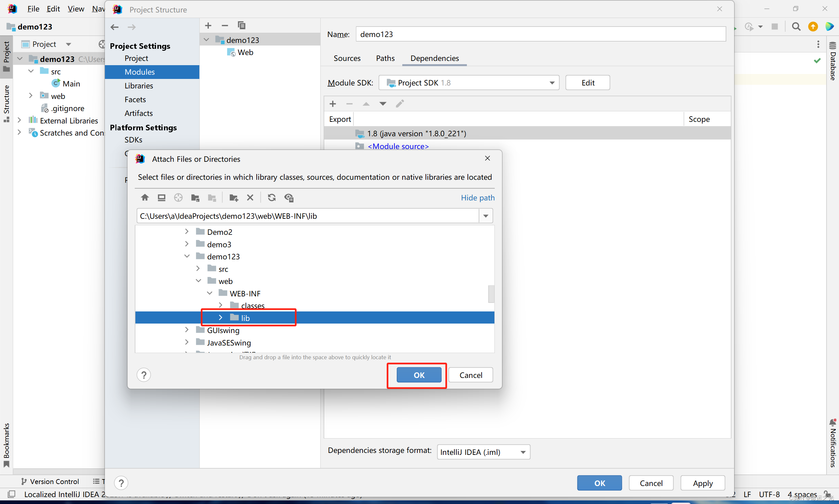Click the refresh/reload directory icon
Image resolution: width=839 pixels, height=504 pixels.
271,199
